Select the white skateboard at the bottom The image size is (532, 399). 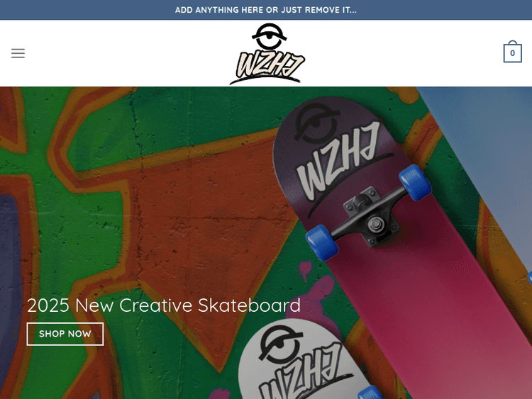click(305, 361)
